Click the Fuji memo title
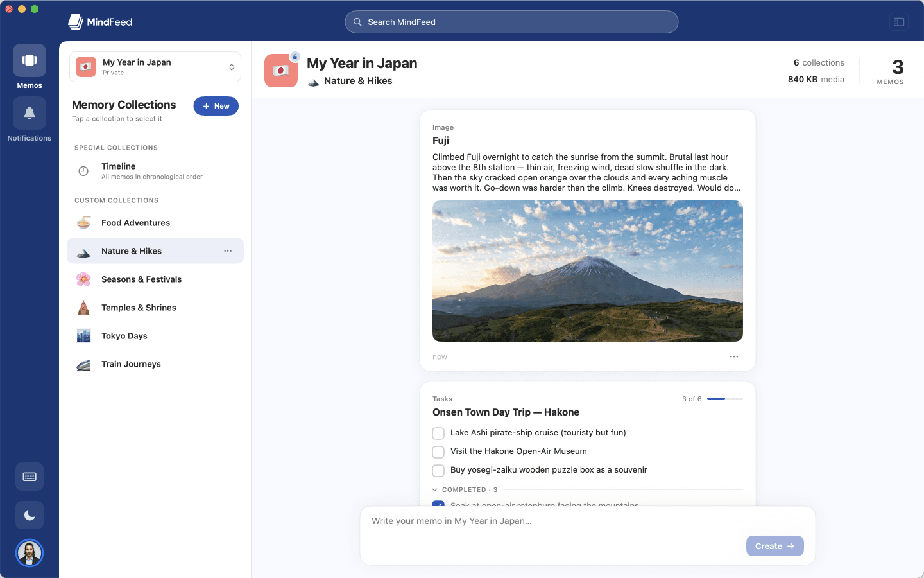The height and width of the screenshot is (578, 924). (441, 141)
